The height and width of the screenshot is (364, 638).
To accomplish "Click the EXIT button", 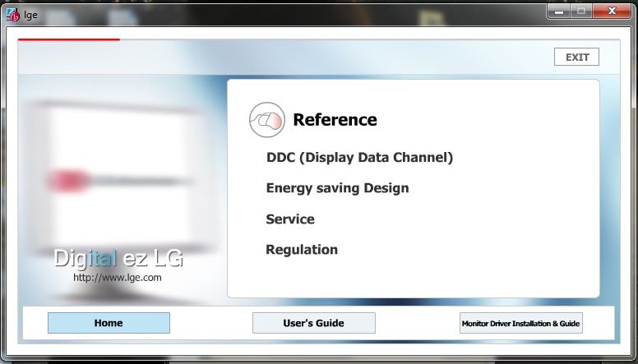I will pos(576,57).
